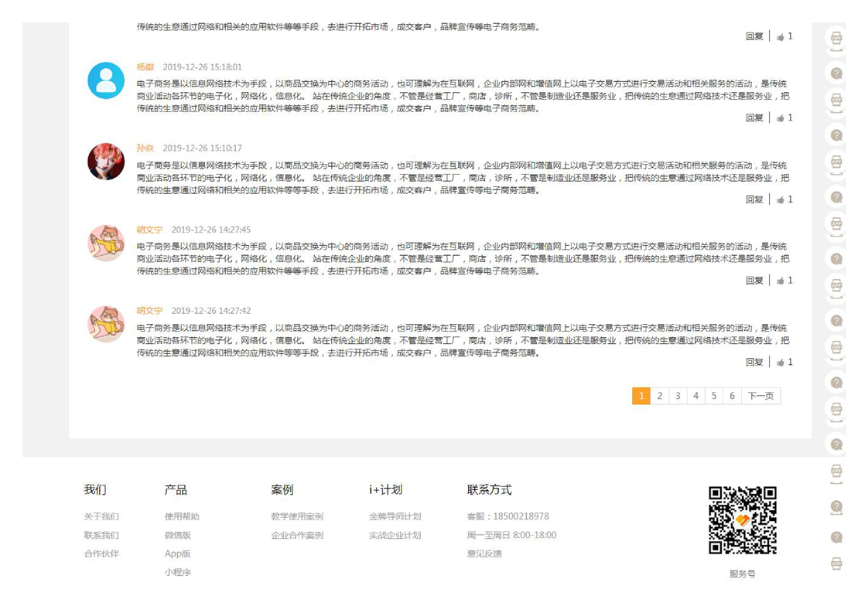868x613 pixels.
Task: Select the 微信版 product link
Action: pyautogui.click(x=177, y=535)
